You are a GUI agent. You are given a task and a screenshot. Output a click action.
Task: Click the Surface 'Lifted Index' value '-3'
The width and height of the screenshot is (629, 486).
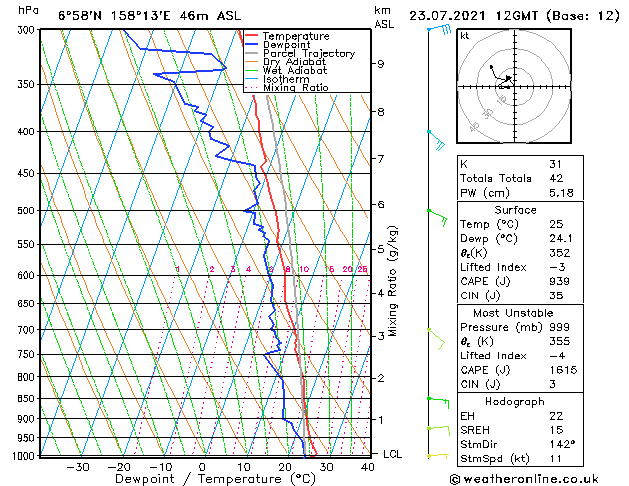point(556,267)
